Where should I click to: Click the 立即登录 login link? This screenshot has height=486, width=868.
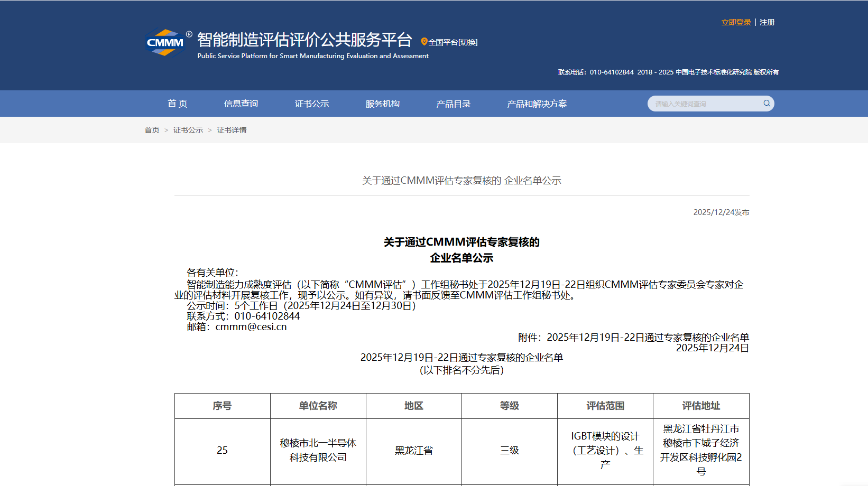(x=736, y=22)
